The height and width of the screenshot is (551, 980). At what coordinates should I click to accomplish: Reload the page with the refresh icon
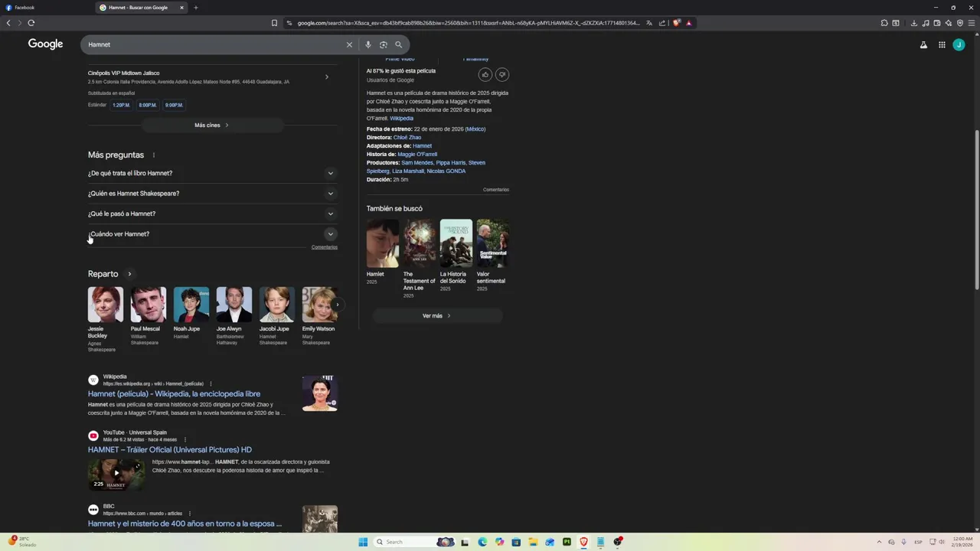(31, 23)
